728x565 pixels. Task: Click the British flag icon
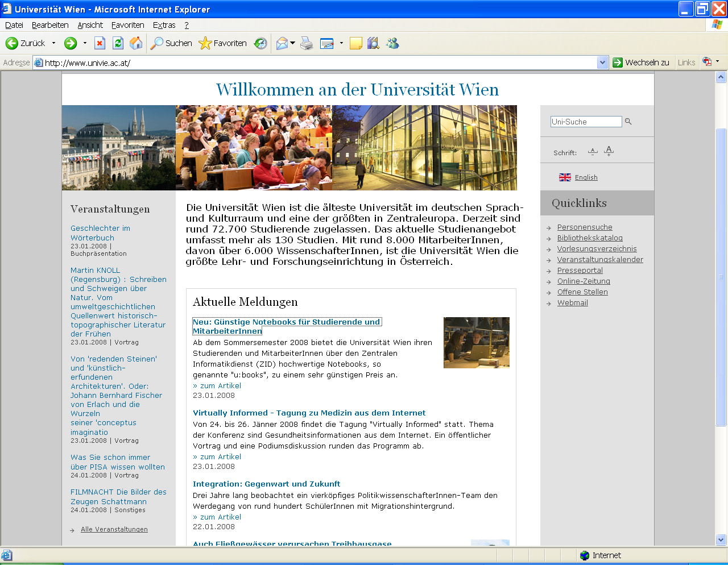565,177
